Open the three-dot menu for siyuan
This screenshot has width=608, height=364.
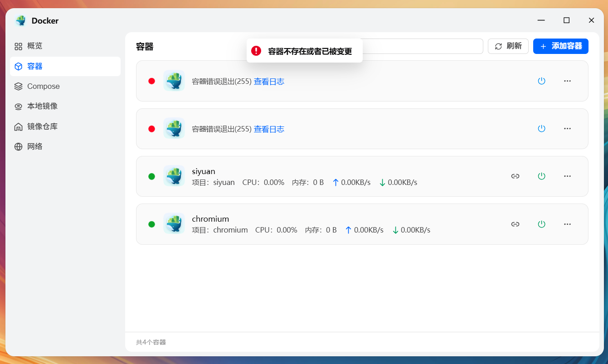pyautogui.click(x=567, y=176)
